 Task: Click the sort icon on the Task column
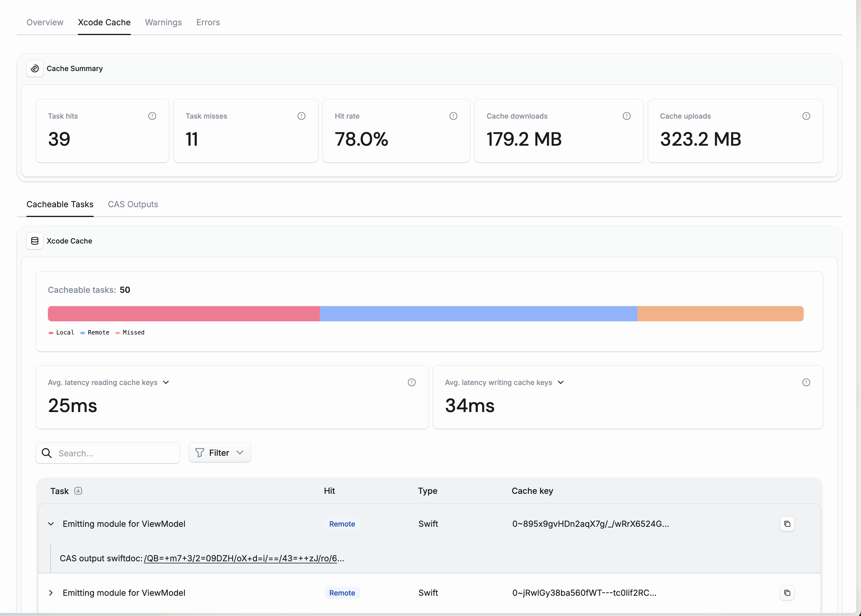point(78,491)
